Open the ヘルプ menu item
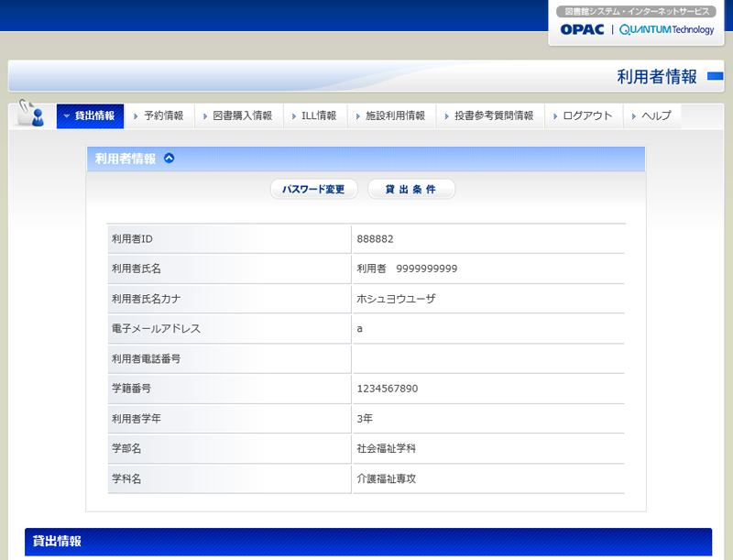 [x=651, y=115]
